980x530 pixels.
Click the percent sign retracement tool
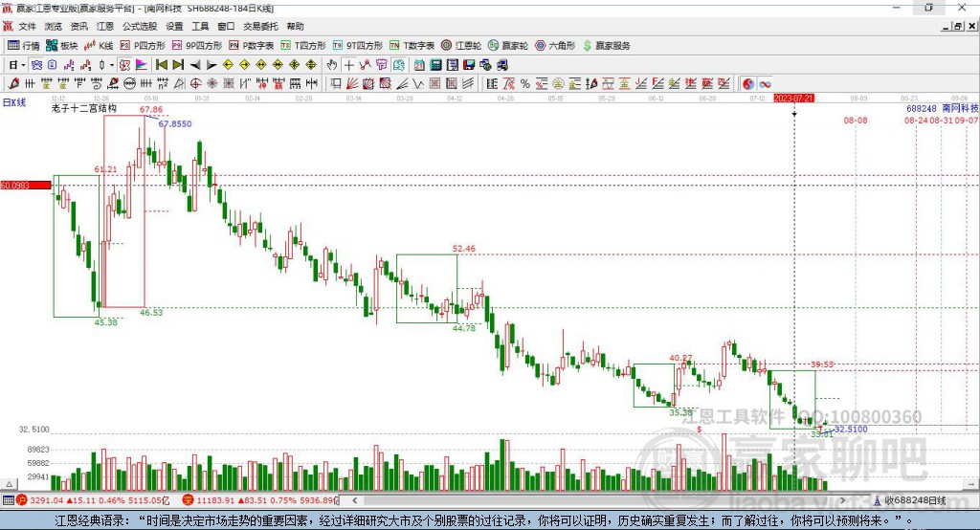coord(525,84)
